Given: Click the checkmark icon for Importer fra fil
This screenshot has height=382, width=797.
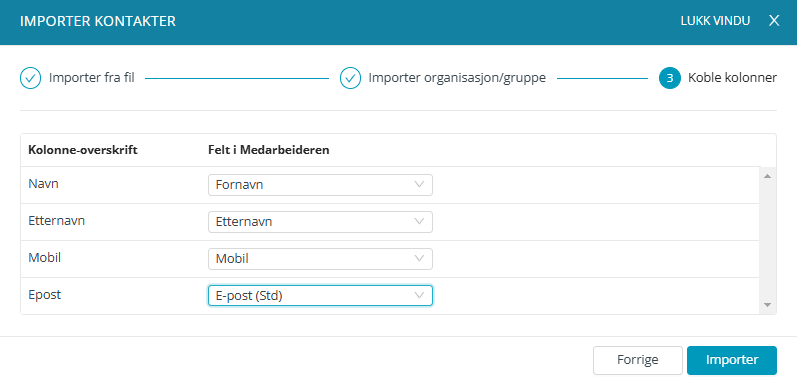Looking at the screenshot, I should point(30,78).
